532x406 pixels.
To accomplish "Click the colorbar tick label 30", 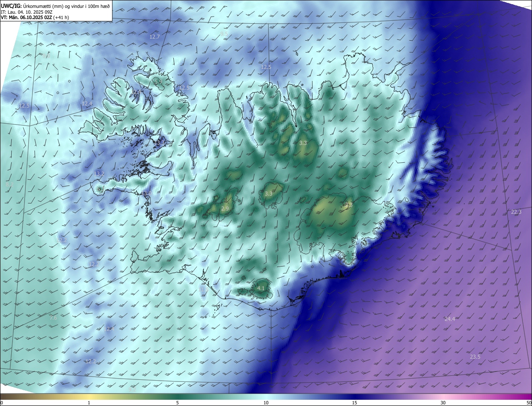I will (x=443, y=403).
